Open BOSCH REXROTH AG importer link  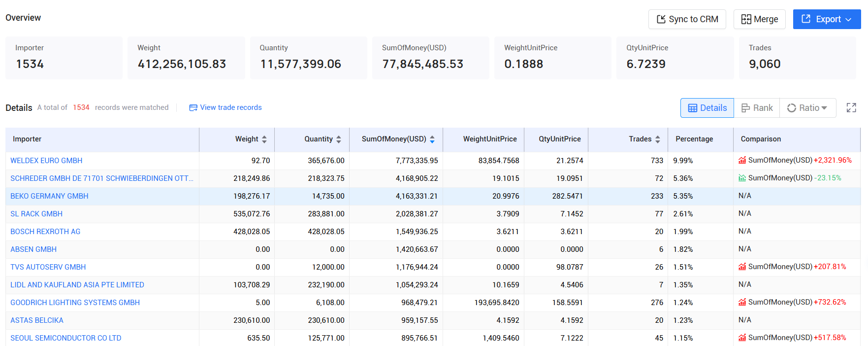tap(45, 232)
